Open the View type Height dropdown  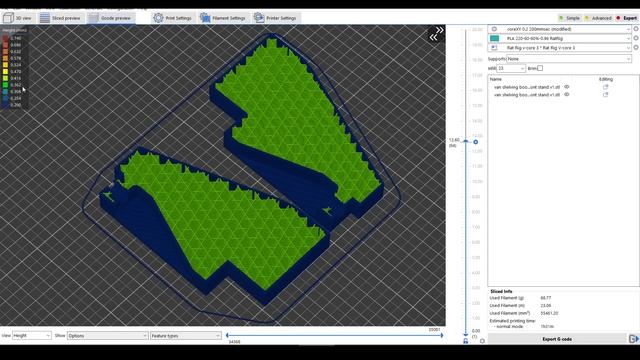32,336
